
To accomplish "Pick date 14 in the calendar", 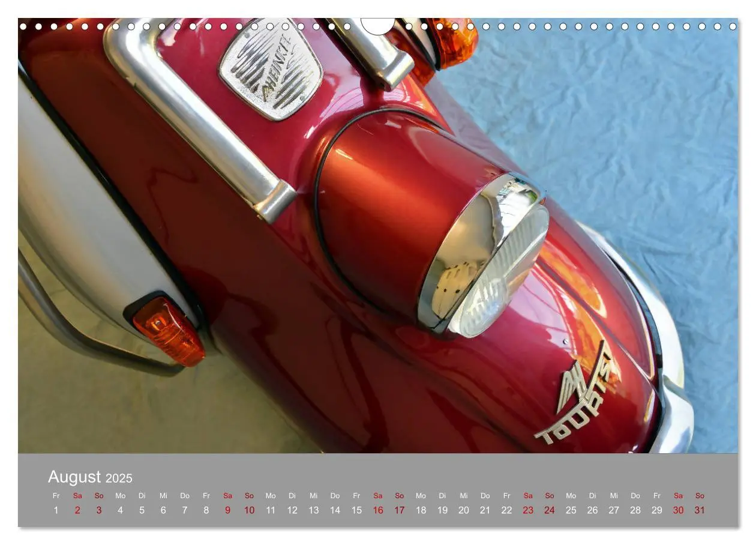I will coord(335,510).
